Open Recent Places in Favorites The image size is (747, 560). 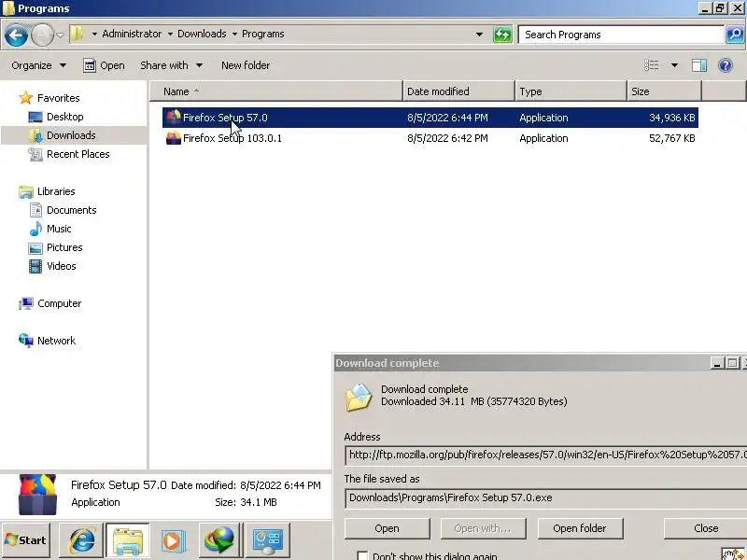[68, 154]
